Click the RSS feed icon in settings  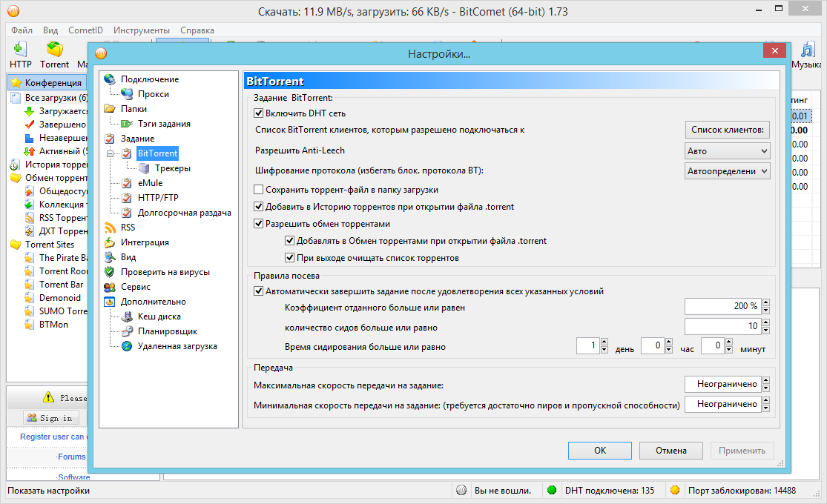[110, 228]
